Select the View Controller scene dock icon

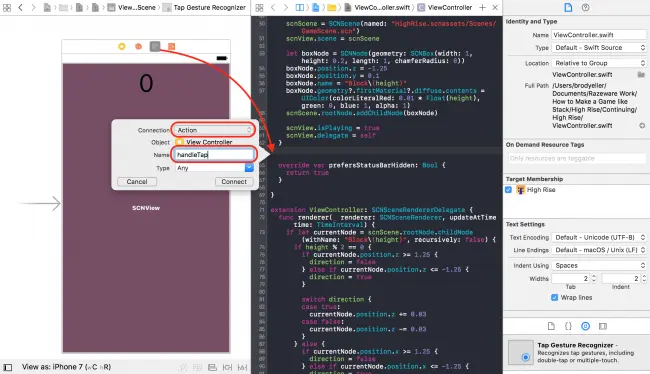click(121, 46)
